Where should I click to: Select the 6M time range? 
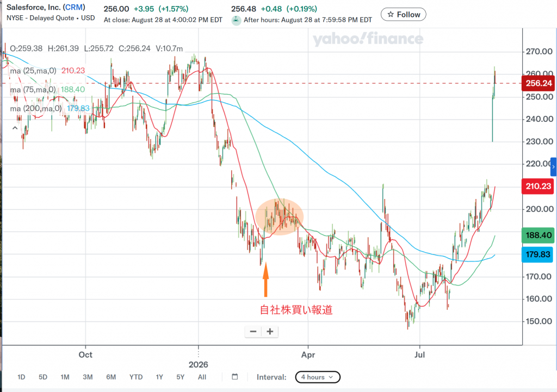tap(111, 377)
